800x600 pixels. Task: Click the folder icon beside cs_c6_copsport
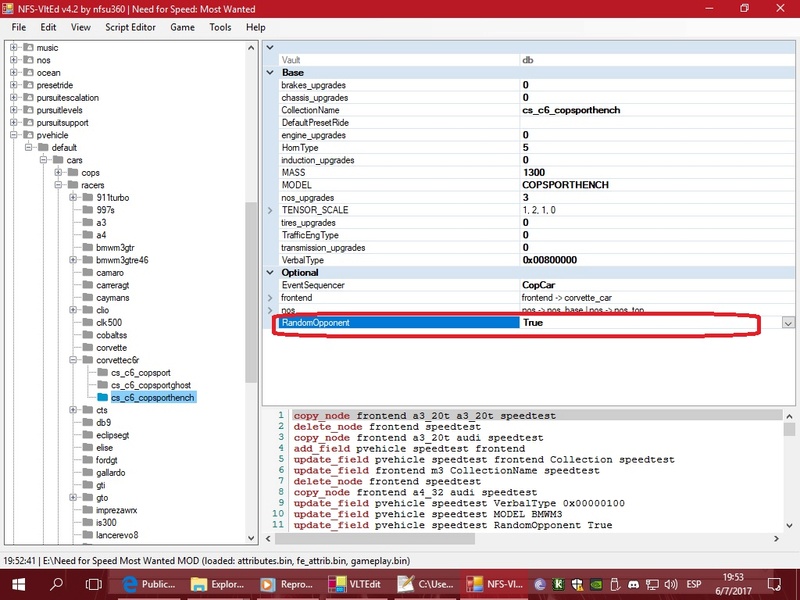coord(102,372)
